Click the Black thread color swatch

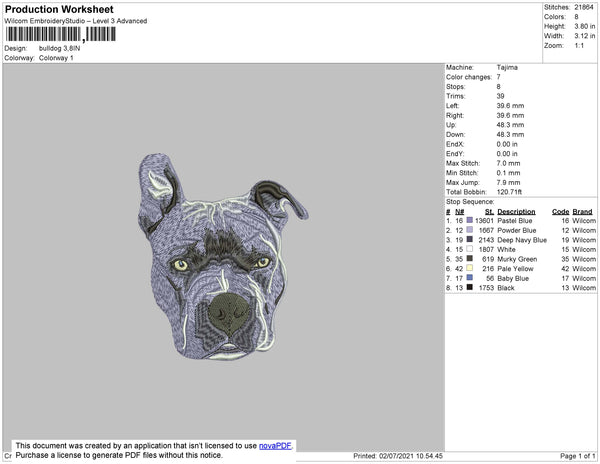470,287
